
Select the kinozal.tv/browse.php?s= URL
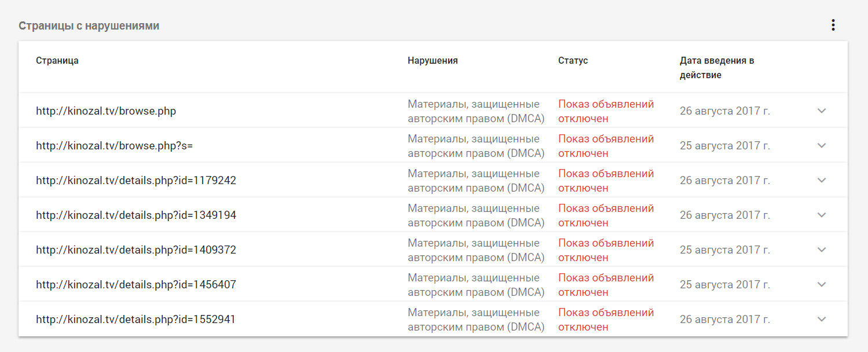pos(114,146)
